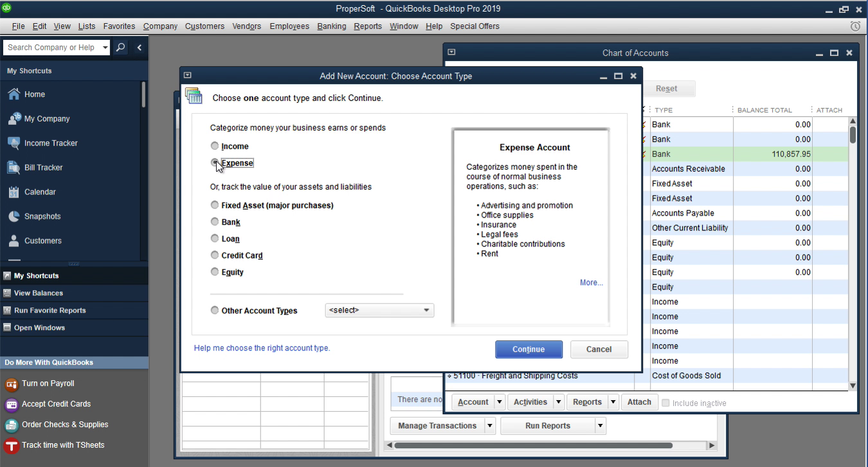
Task: Open the File menu
Action: tap(18, 26)
